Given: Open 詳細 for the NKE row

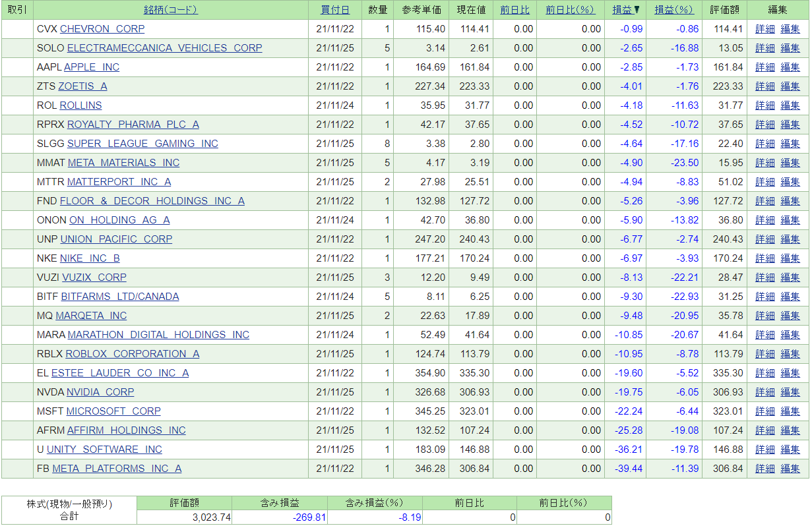Looking at the screenshot, I should [765, 258].
